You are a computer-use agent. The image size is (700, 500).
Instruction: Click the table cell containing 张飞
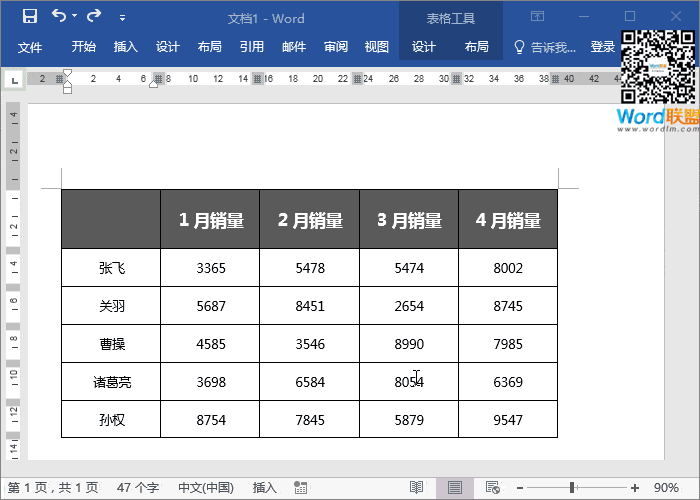[111, 268]
